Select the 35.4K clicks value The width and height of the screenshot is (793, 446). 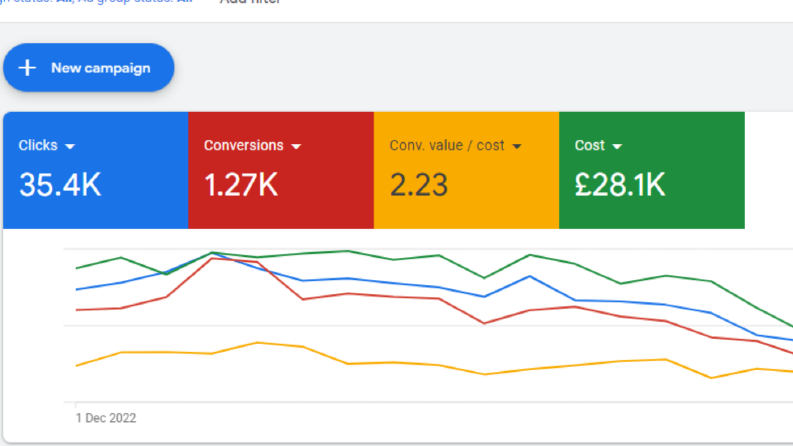click(x=60, y=185)
